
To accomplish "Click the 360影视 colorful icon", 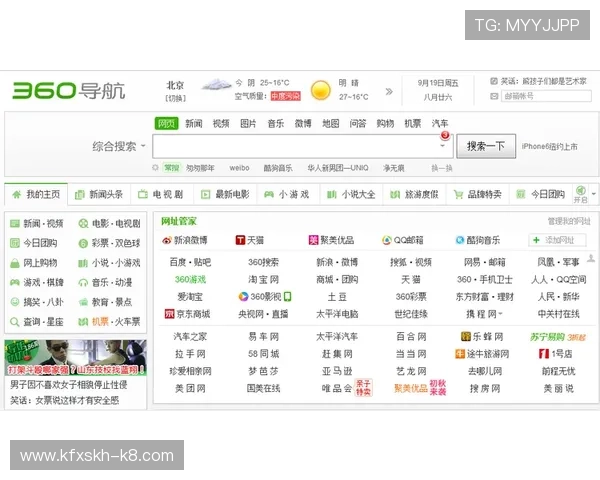I will [243, 296].
